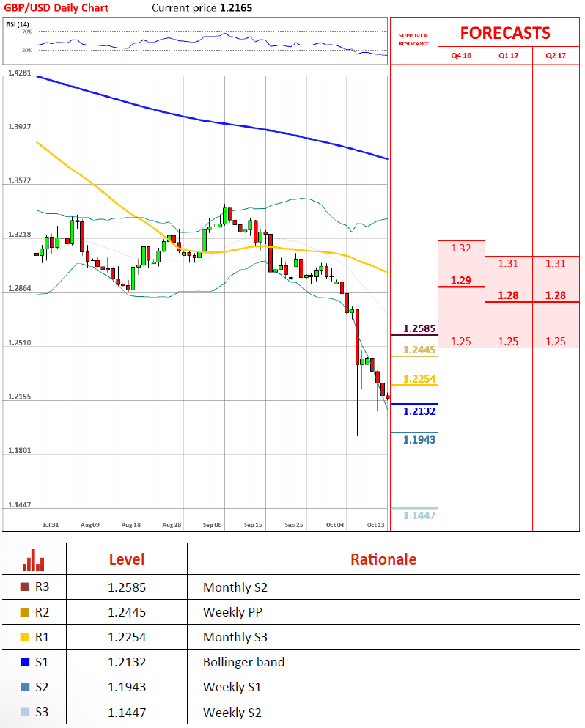Click the Current price 1.2165 text
585x728 pixels.
click(202, 8)
